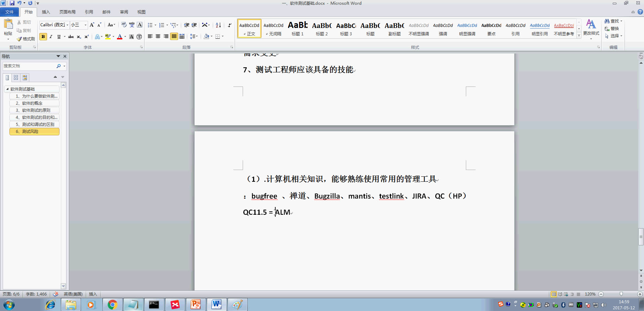This screenshot has height=311, width=644.
Task: Open the bullets list dropdown arrow
Action: click(155, 25)
